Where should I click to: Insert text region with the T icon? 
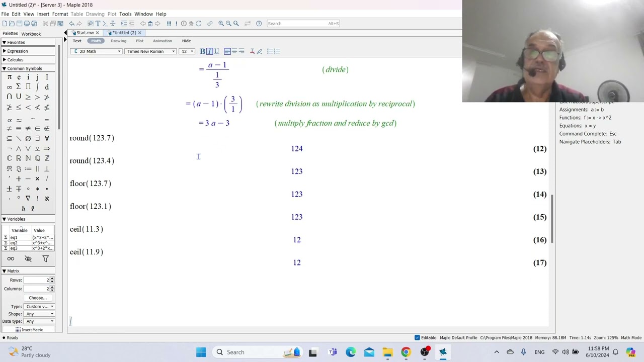98,23
